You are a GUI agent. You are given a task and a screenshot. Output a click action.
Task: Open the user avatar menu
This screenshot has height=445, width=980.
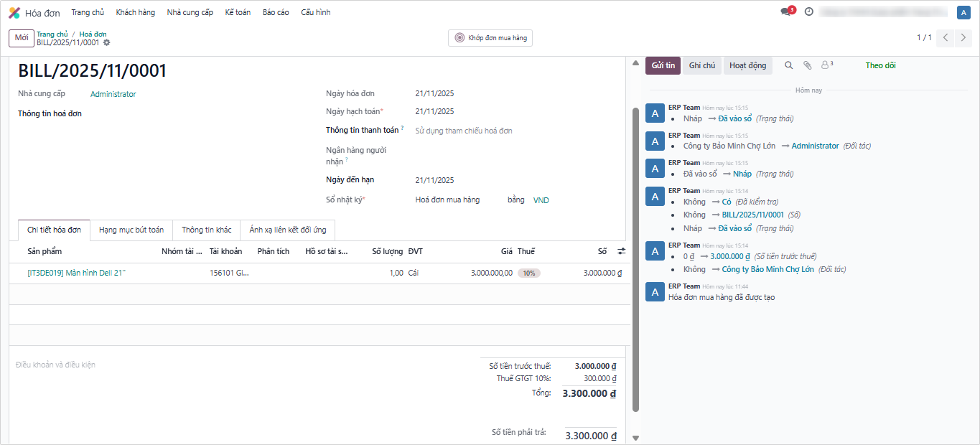[963, 12]
